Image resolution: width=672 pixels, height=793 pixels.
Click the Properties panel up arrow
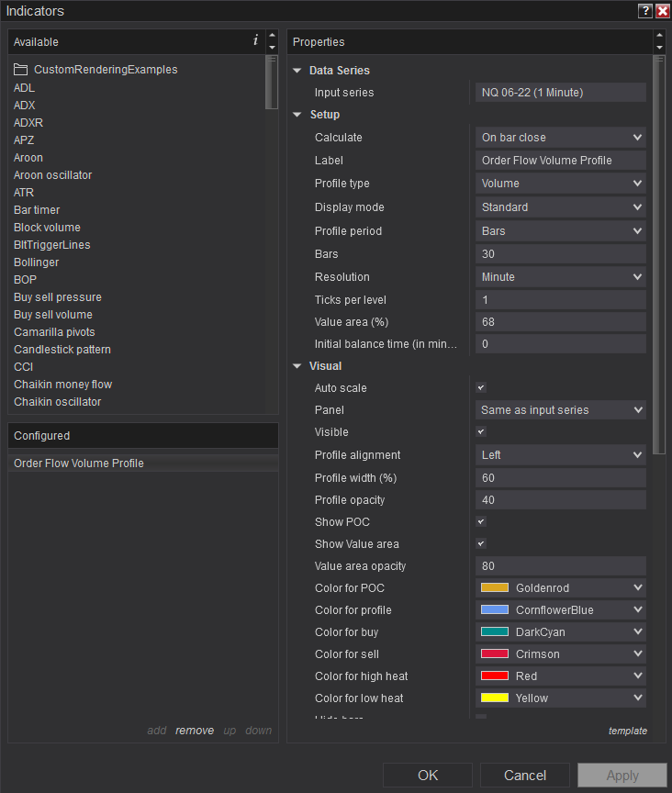[x=659, y=37]
